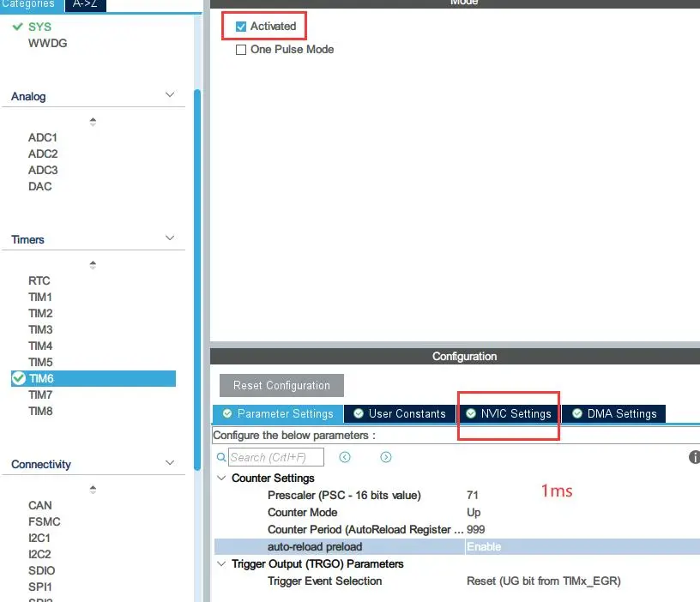Switch to the DMA Settings tab
The width and height of the screenshot is (700, 602).
[613, 413]
